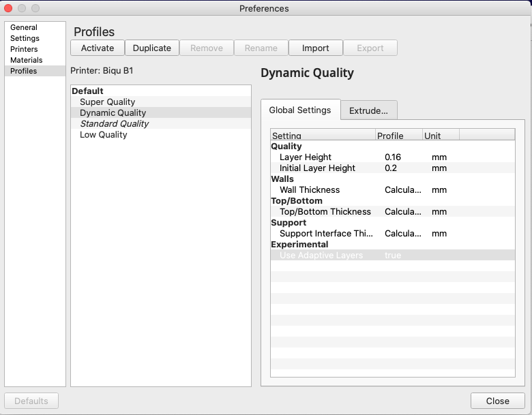Click the Defaults button

[x=31, y=401]
